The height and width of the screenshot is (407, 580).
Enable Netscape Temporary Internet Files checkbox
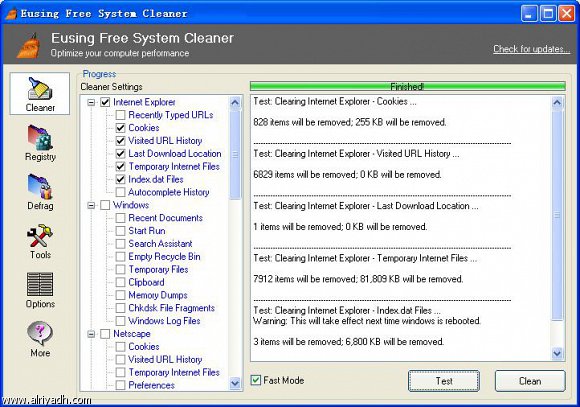120,372
